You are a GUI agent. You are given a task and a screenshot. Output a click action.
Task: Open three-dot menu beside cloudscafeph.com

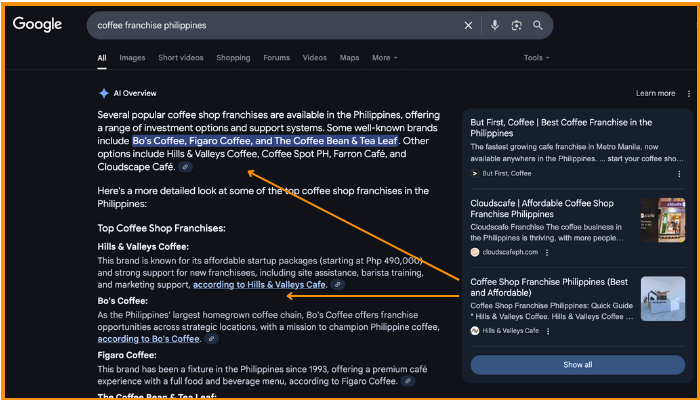[x=547, y=252]
